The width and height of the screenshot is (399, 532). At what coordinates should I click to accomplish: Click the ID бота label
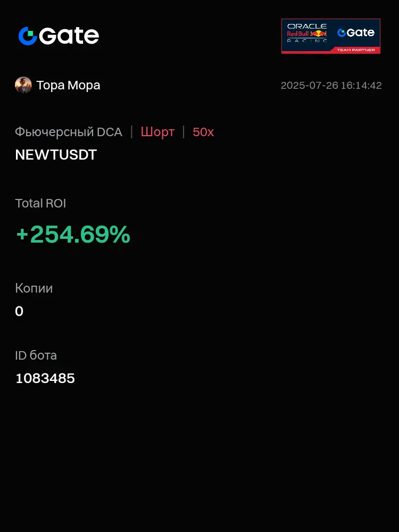pyautogui.click(x=36, y=355)
